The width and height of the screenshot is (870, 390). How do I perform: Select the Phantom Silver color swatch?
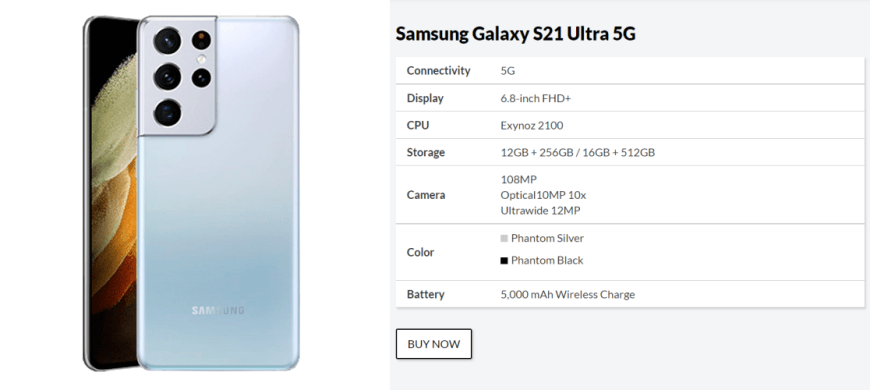tap(504, 239)
